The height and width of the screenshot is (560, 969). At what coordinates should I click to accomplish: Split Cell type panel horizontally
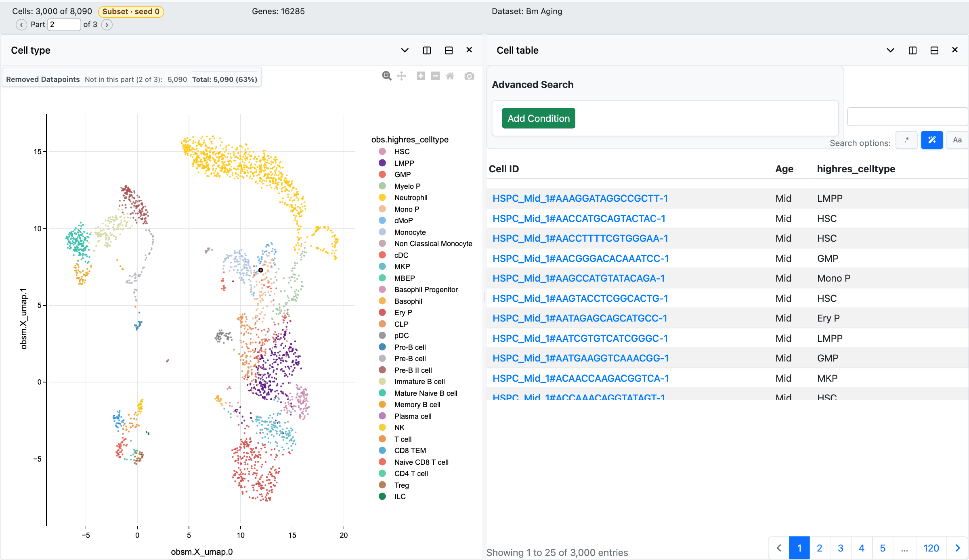coord(449,50)
